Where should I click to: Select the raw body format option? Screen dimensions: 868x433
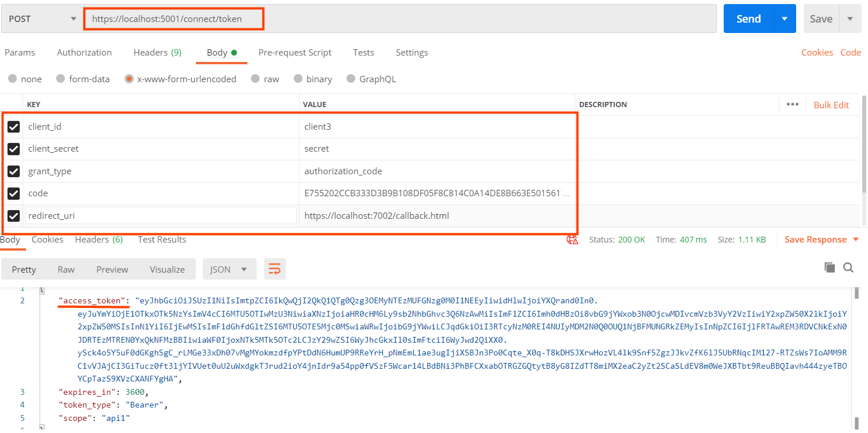coord(256,79)
